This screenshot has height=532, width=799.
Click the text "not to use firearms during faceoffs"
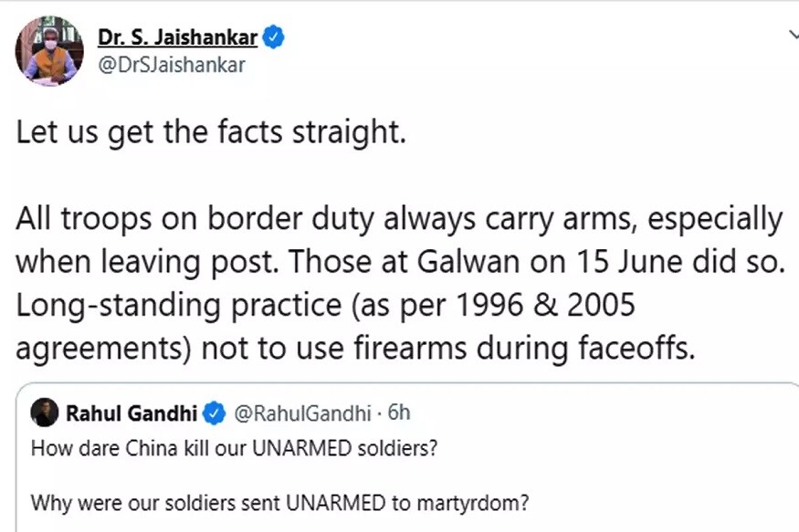pyautogui.click(x=448, y=348)
